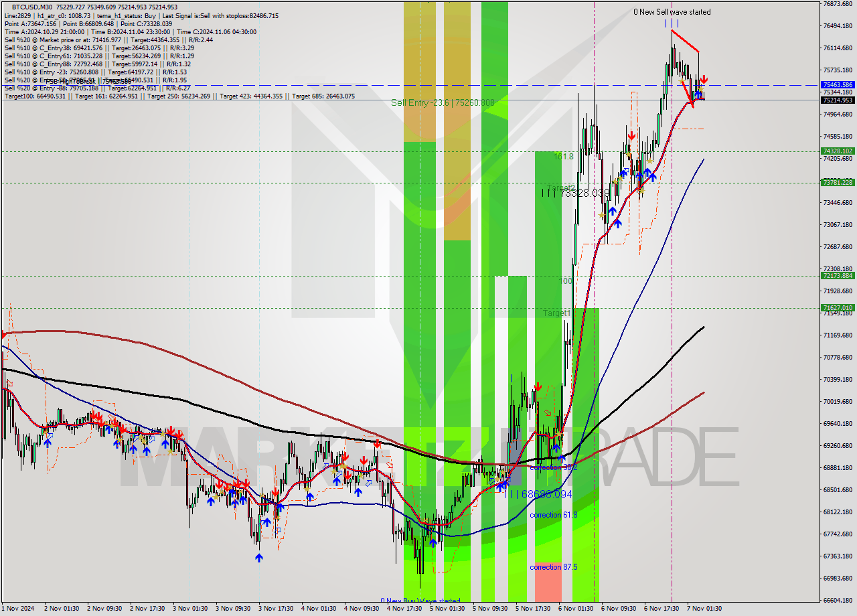This screenshot has width=857, height=616.
Task: Click the '1 Nov 2024' time axis label
Action: 19,609
